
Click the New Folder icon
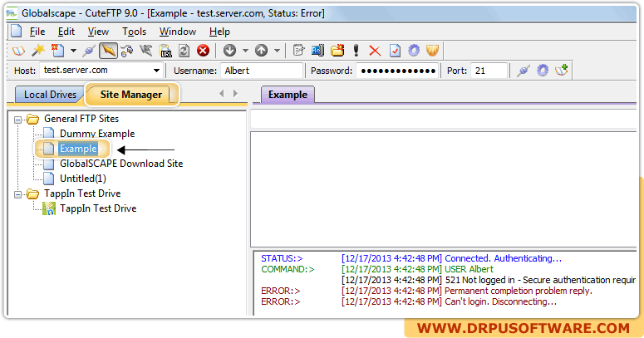pos(337,51)
